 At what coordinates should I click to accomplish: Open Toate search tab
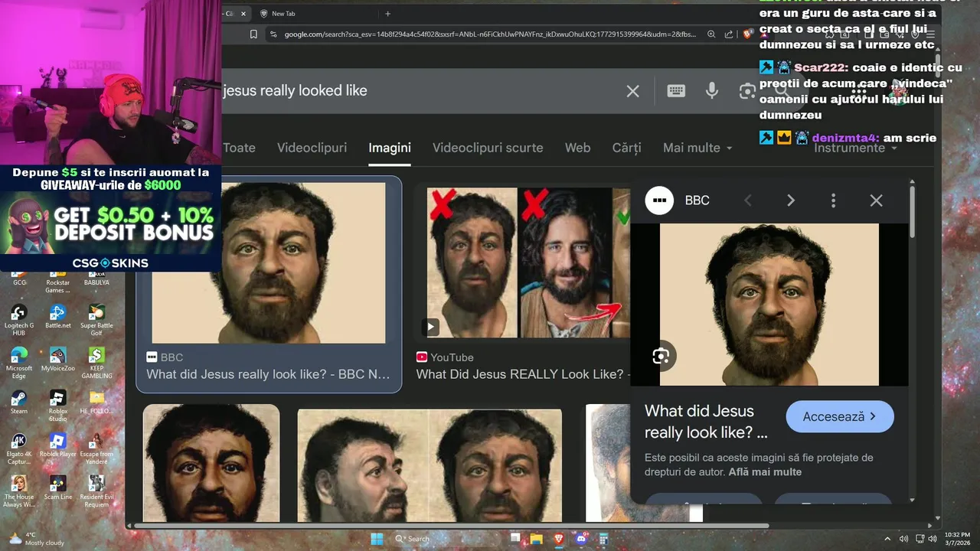239,148
